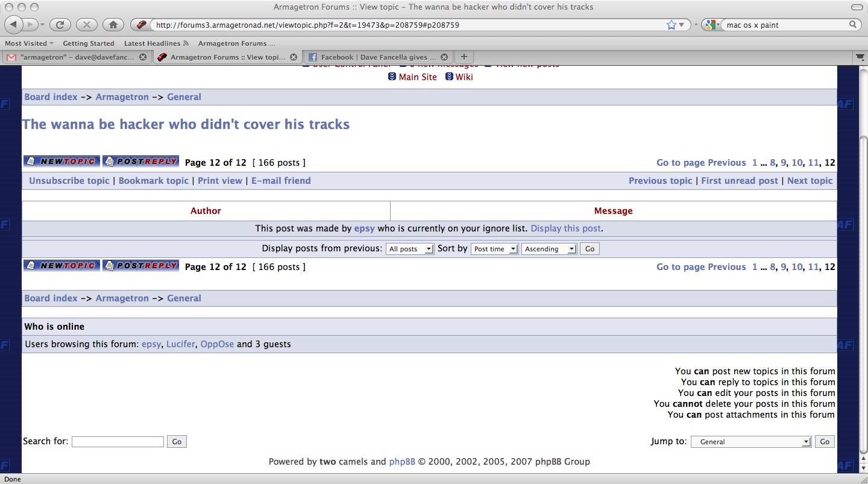The image size is (868, 484).
Task: Open Most Visited bookmarks menu
Action: tap(29, 43)
